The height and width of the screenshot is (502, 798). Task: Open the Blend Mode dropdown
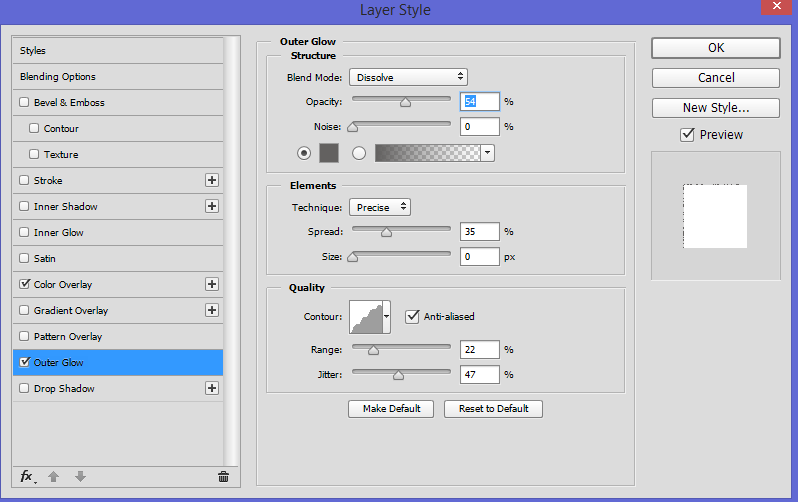pyautogui.click(x=408, y=77)
